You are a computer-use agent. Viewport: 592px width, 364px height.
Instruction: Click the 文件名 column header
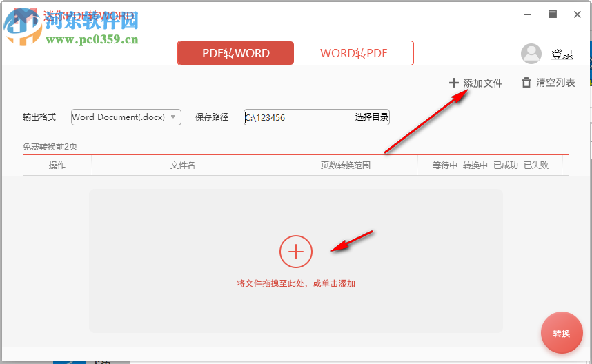pos(182,165)
